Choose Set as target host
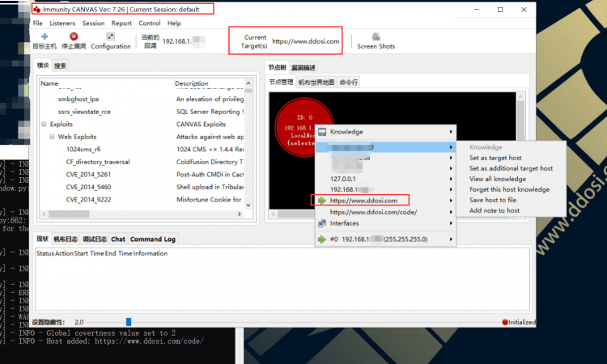Screen dimensions: 607x364 point(495,158)
